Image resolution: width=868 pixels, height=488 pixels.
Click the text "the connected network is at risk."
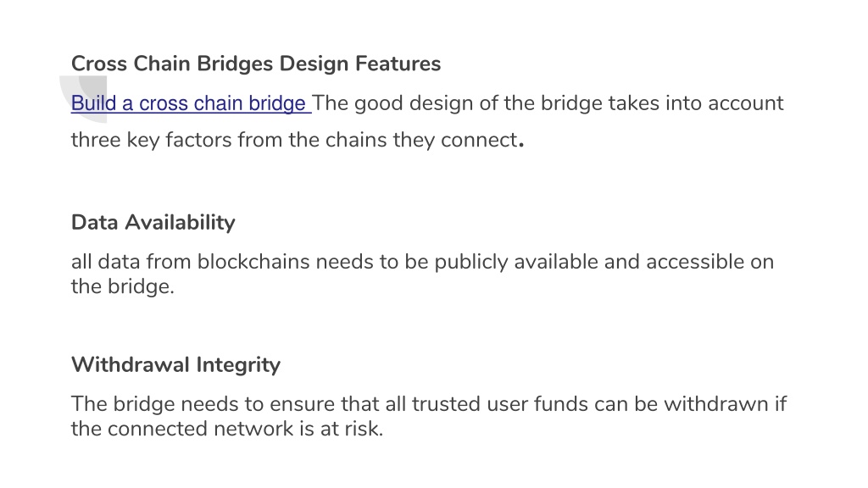[x=227, y=429]
